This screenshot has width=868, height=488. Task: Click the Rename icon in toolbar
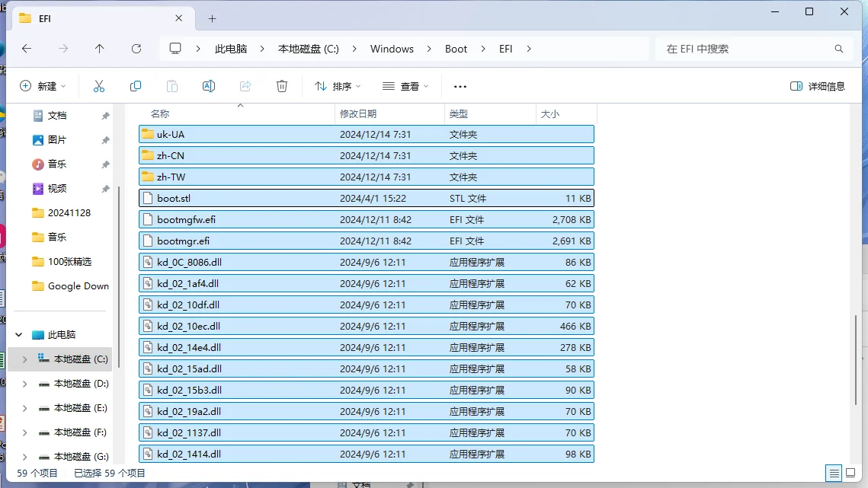click(x=209, y=86)
